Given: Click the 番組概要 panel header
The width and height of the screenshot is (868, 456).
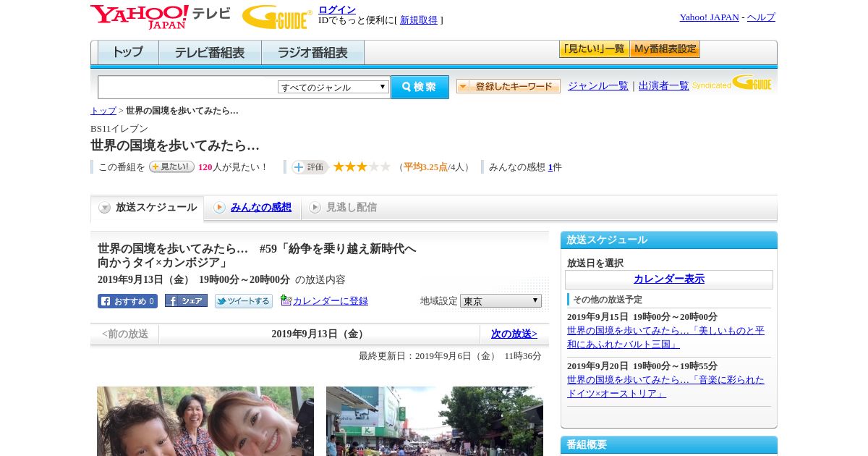Looking at the screenshot, I should click(669, 445).
